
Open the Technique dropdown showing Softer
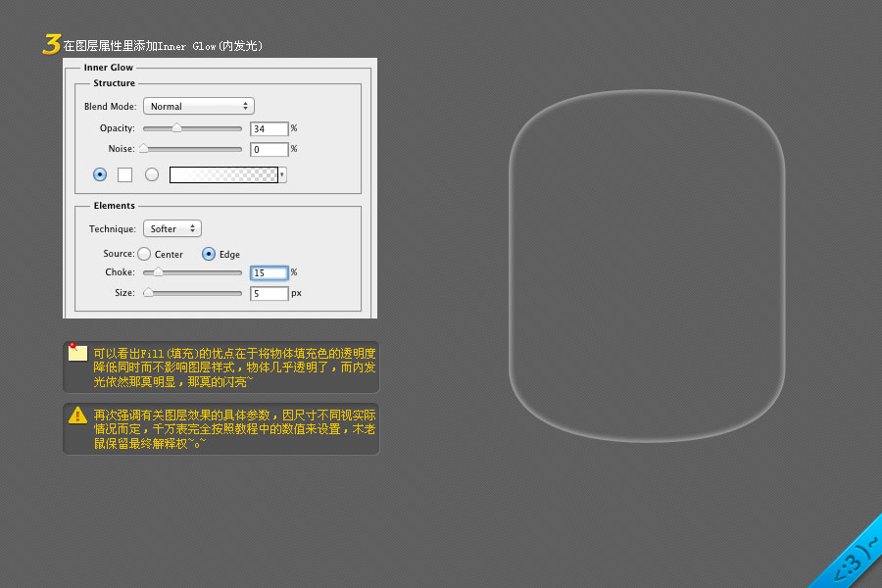(x=172, y=228)
